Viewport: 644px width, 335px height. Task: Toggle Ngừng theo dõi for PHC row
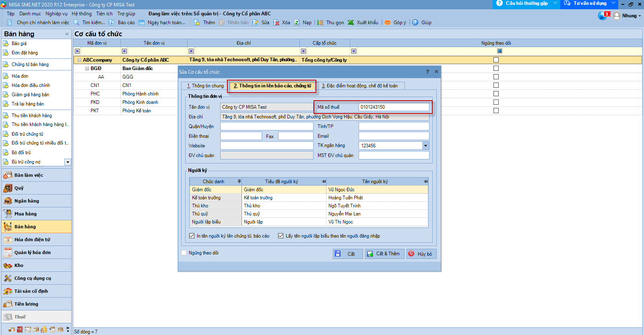496,94
